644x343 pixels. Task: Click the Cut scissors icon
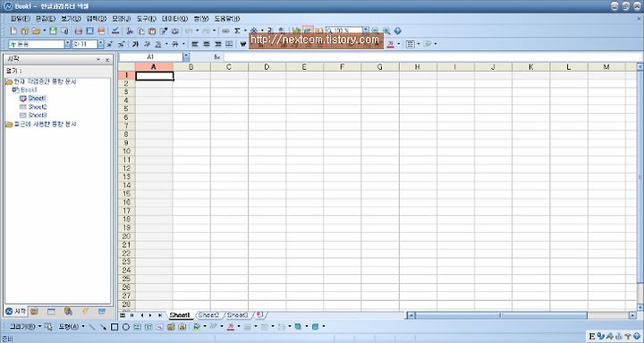click(130, 30)
